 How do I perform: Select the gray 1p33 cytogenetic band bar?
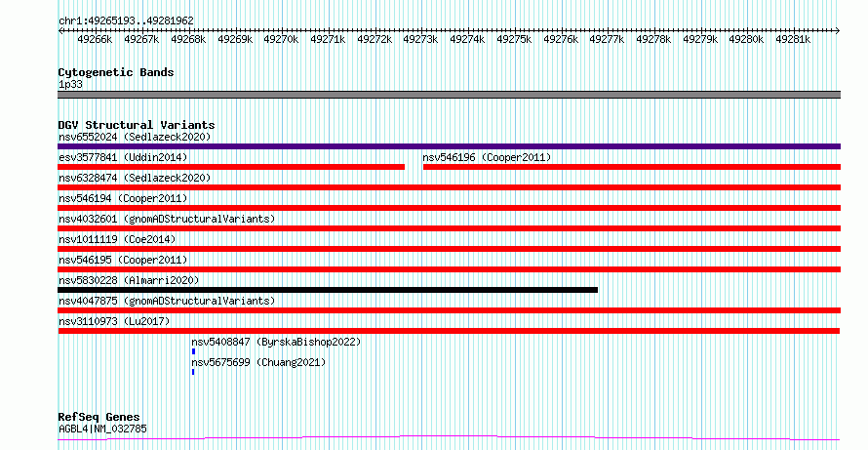pos(449,95)
